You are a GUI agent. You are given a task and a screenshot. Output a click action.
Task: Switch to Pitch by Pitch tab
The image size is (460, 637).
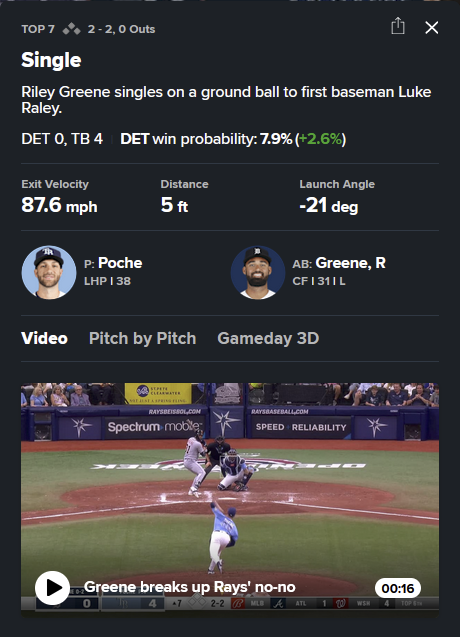click(143, 338)
